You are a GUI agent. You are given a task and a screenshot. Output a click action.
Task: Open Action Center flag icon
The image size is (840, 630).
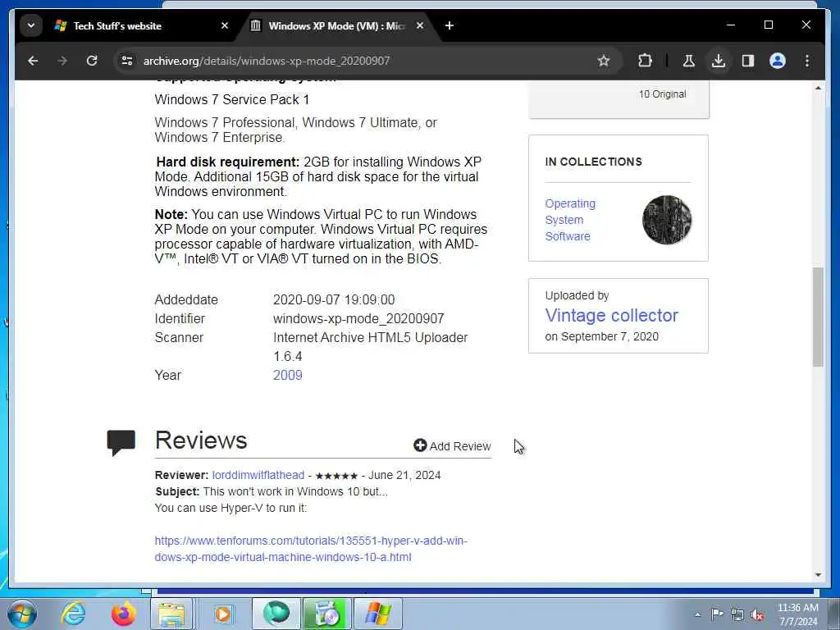(x=717, y=614)
